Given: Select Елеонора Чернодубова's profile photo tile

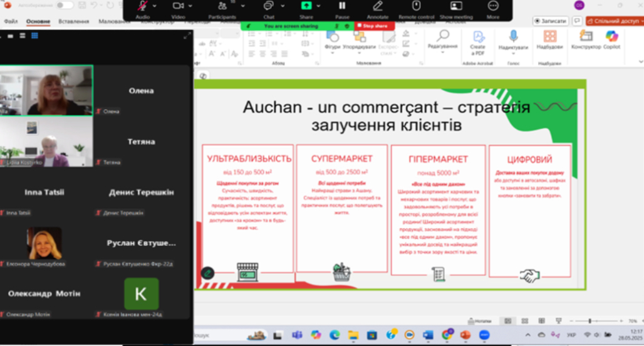Looking at the screenshot, I should click(44, 243).
